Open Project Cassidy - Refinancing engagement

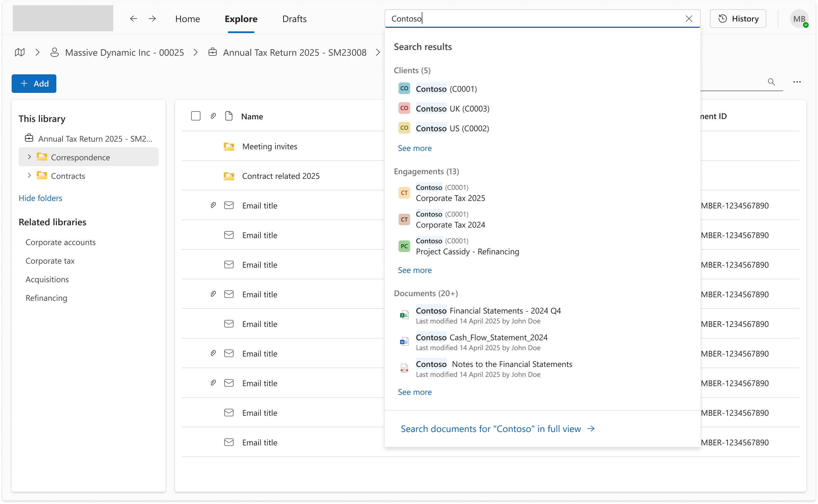pos(458,246)
